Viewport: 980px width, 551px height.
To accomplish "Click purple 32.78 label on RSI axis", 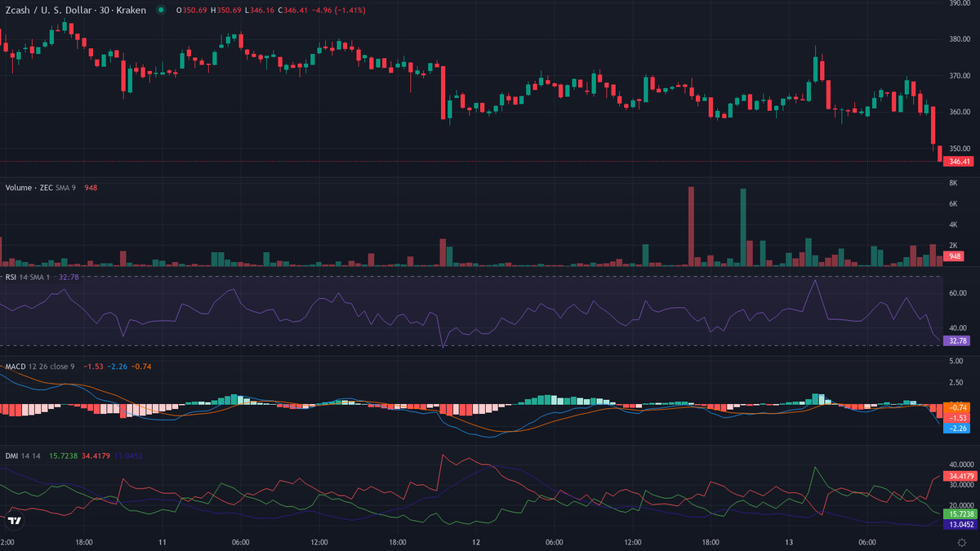I will [x=956, y=340].
